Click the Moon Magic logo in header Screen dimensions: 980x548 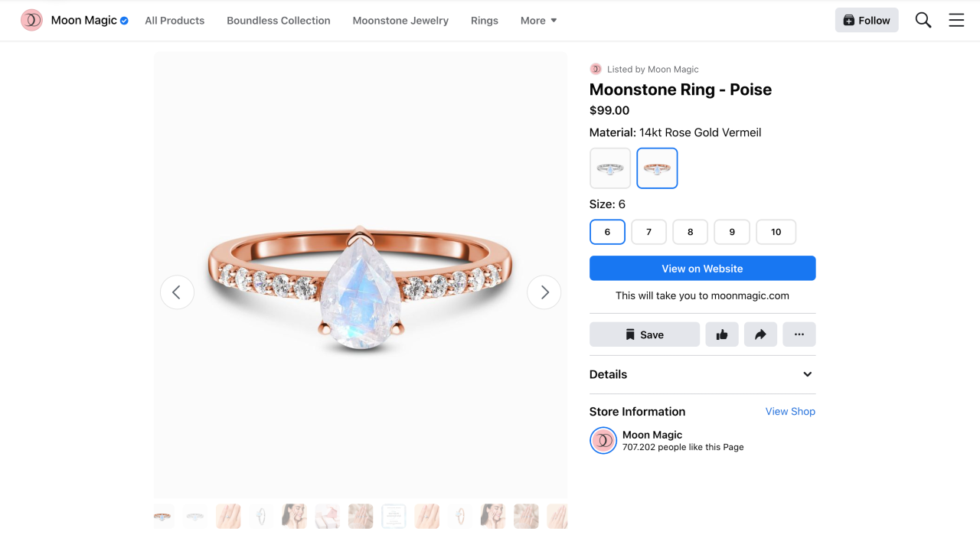point(31,21)
